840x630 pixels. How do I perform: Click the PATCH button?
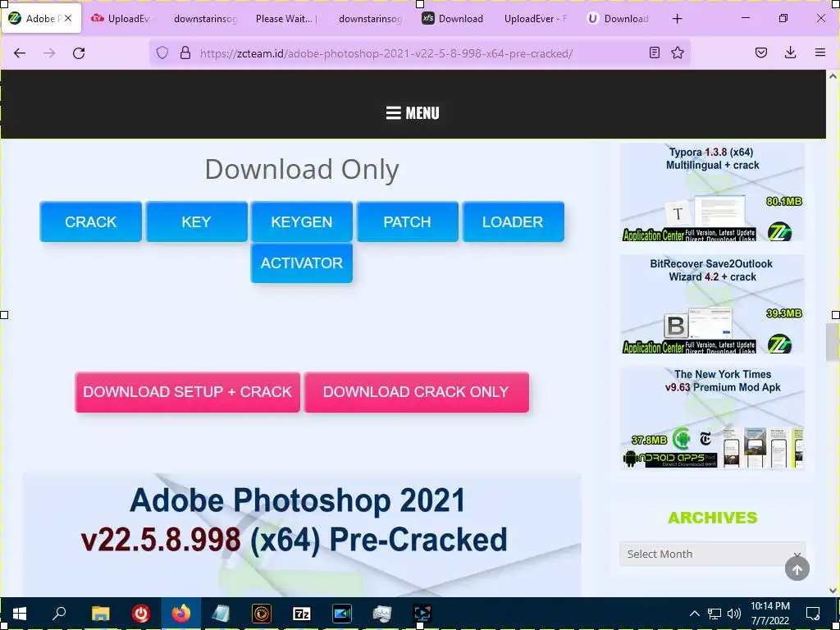point(407,221)
